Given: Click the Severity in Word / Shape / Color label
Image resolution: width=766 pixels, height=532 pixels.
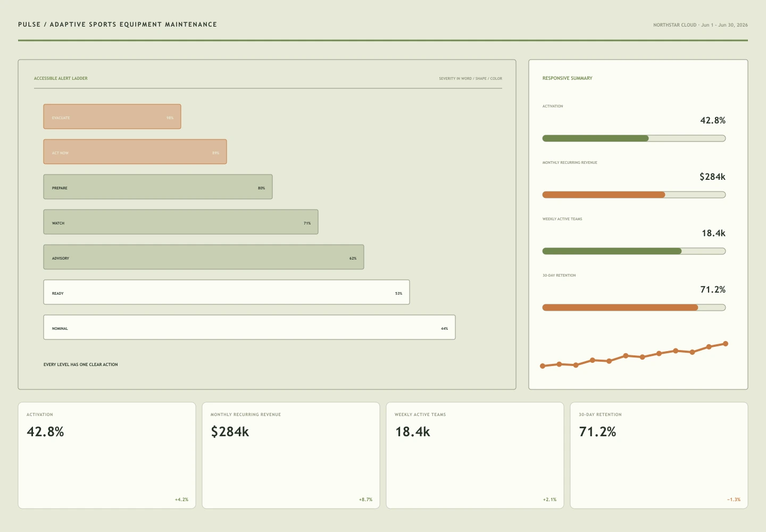Looking at the screenshot, I should 470,79.
